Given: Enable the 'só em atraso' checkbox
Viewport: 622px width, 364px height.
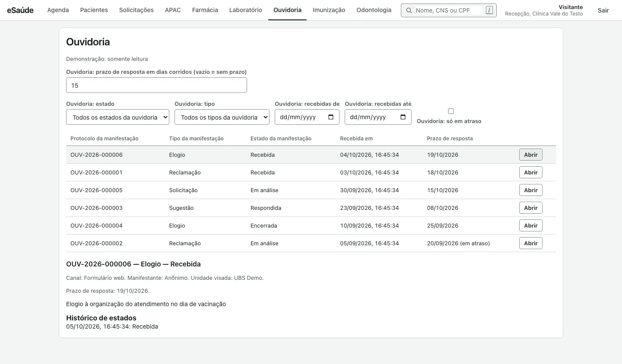Looking at the screenshot, I should (x=451, y=111).
